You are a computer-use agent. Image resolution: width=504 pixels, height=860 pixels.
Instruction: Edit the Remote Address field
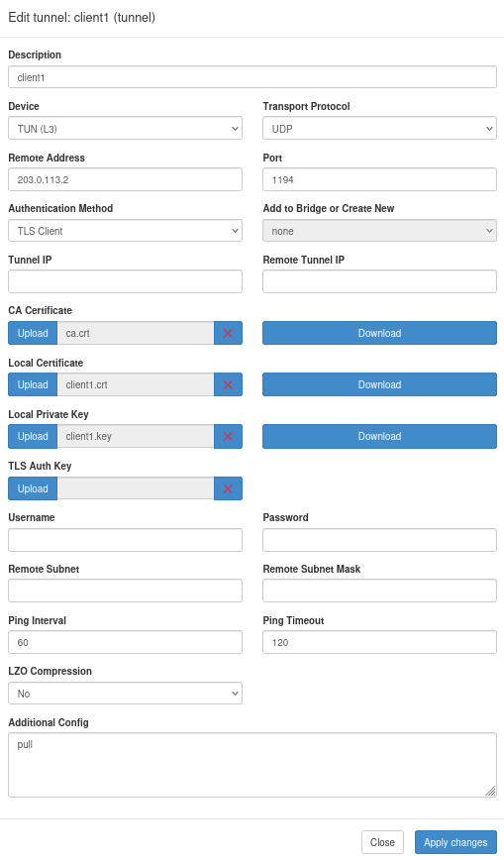point(125,179)
